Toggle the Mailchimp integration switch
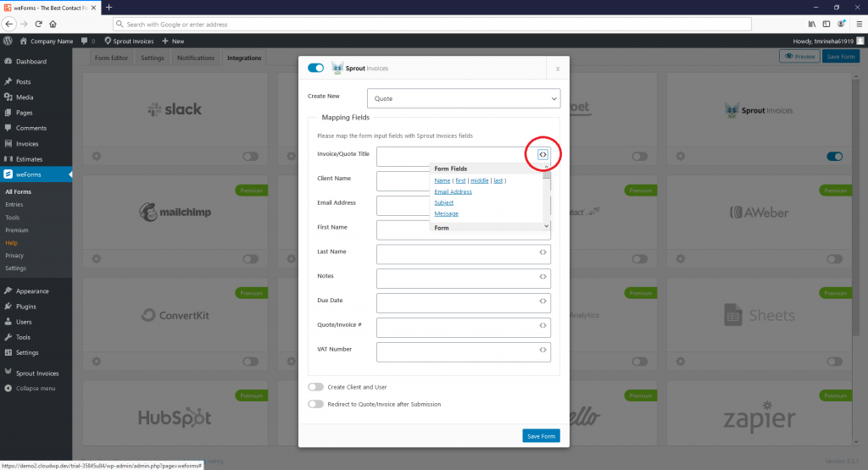 pos(251,259)
